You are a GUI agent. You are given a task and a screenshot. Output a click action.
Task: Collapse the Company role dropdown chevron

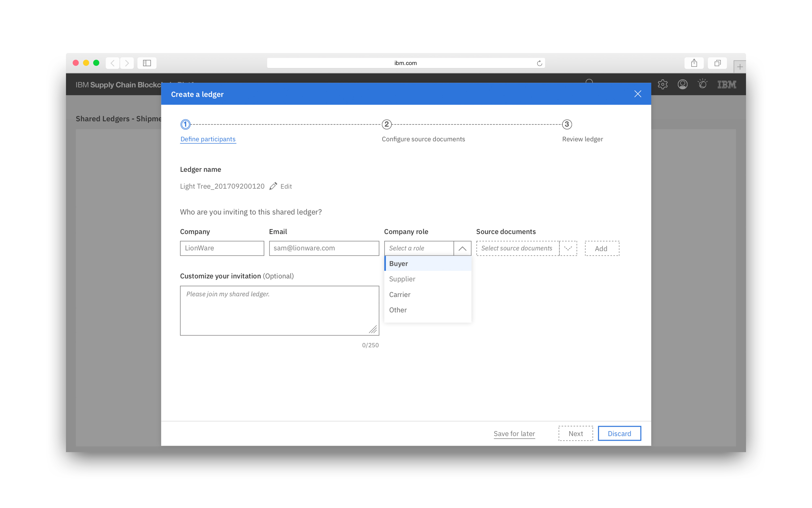[x=462, y=248]
